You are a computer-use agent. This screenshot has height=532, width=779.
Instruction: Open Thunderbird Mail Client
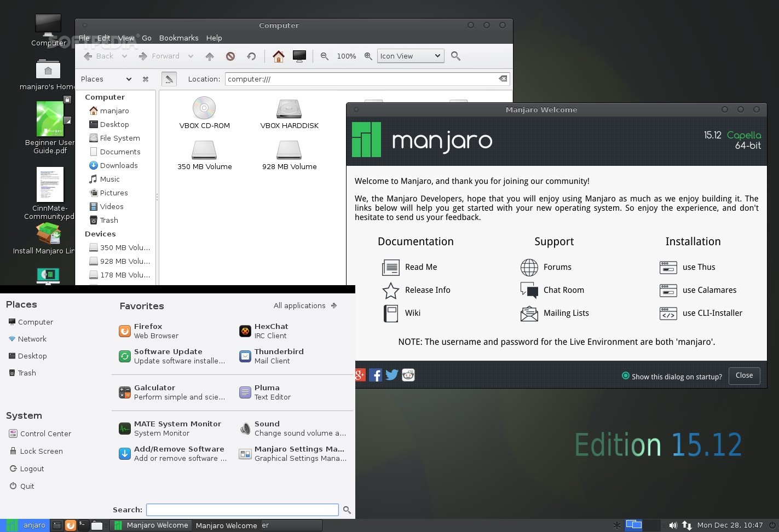[272, 356]
